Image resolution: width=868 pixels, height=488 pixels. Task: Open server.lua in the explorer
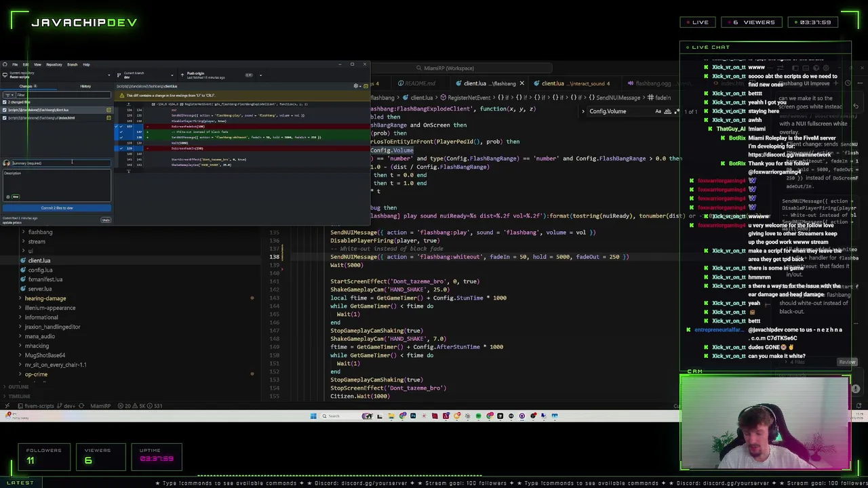tap(39, 289)
